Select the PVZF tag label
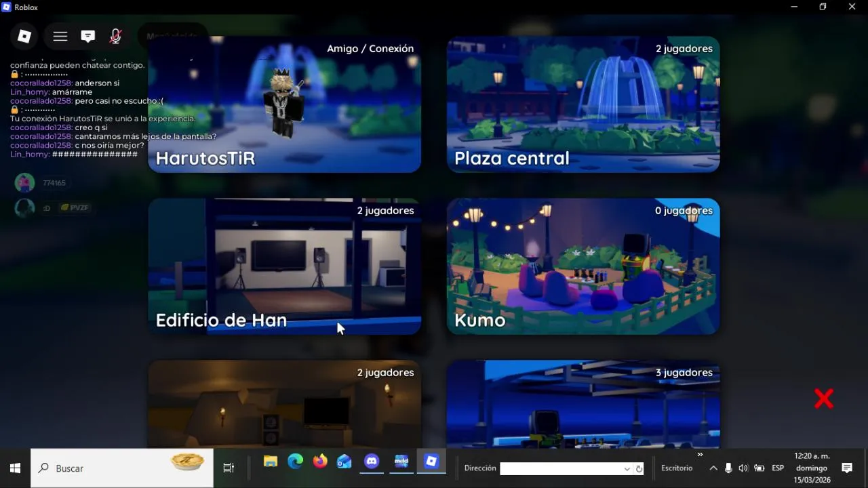This screenshot has height=488, width=868. click(75, 208)
